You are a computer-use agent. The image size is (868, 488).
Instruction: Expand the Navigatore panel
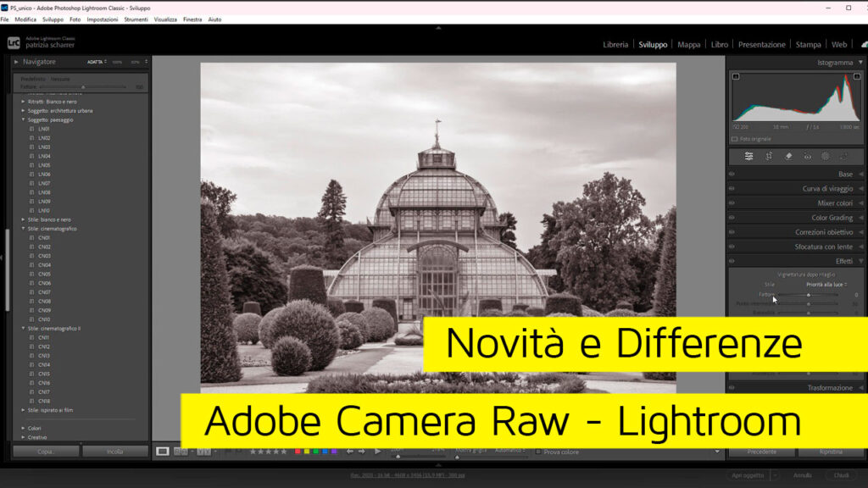(x=16, y=62)
